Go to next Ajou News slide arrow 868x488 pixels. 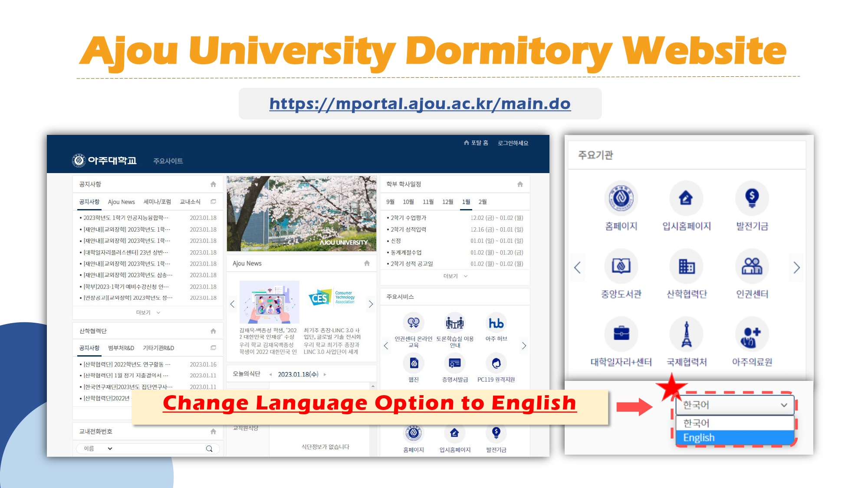tap(371, 304)
